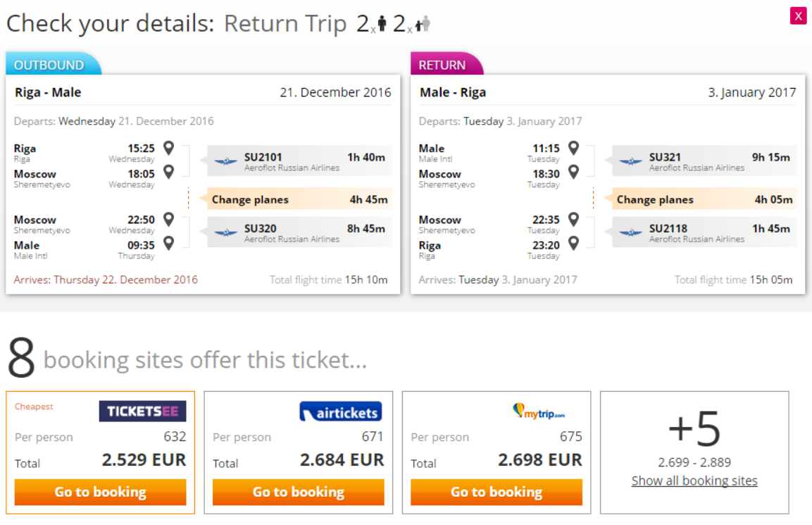The width and height of the screenshot is (812, 525).
Task: Select the RETURN tab
Action: tap(442, 65)
